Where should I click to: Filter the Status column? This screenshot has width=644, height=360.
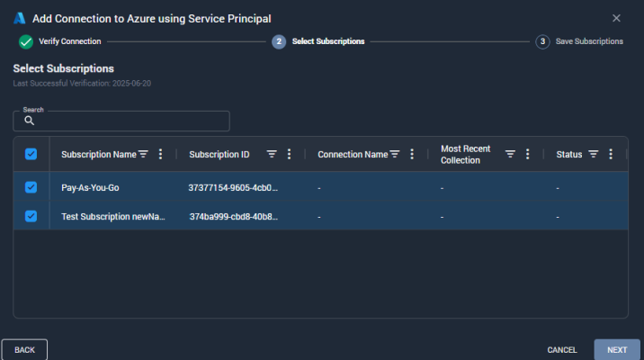593,154
